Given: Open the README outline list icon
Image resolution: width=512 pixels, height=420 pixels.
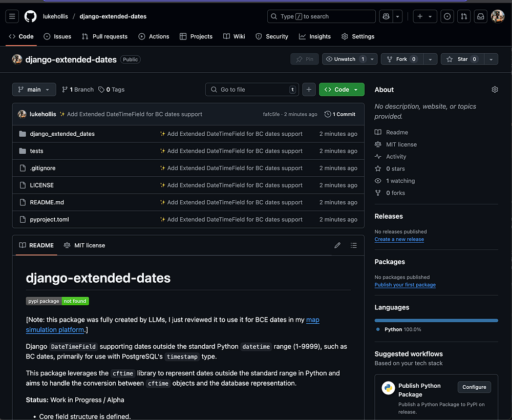Looking at the screenshot, I should click(x=354, y=245).
